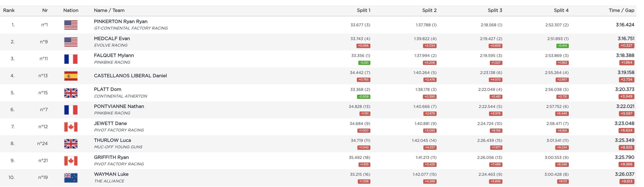Click the New Zealand flag beside WAYMAN Luke
The height and width of the screenshot is (187, 644).
[71, 177]
